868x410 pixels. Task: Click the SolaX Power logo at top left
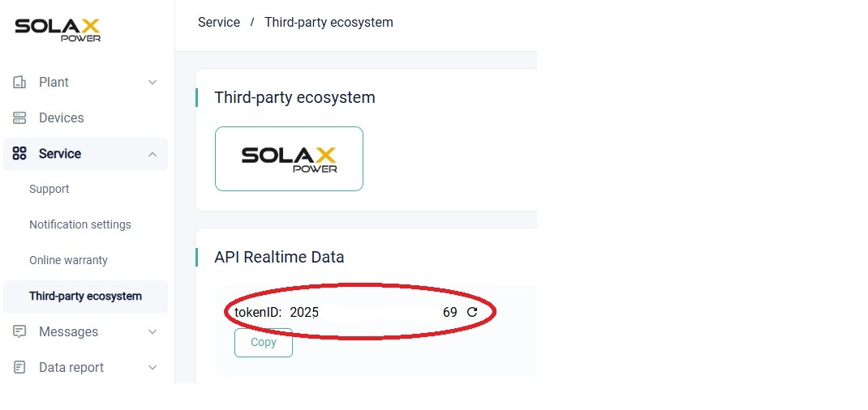click(58, 30)
